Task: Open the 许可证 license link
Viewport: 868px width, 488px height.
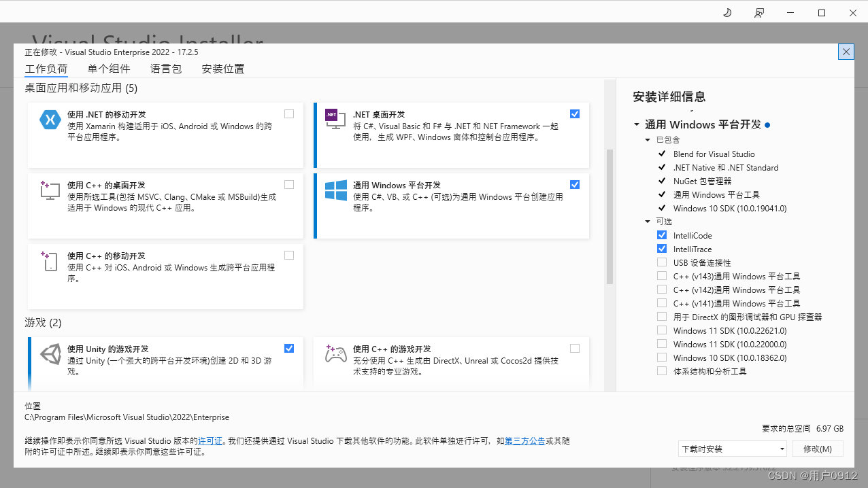Action: click(x=211, y=441)
